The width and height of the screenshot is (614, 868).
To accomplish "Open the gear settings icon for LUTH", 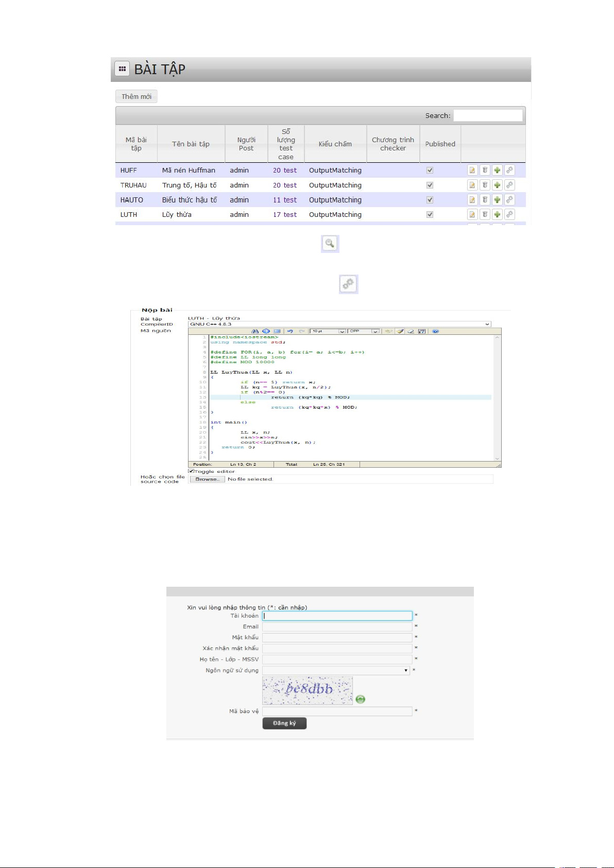I will coord(509,214).
